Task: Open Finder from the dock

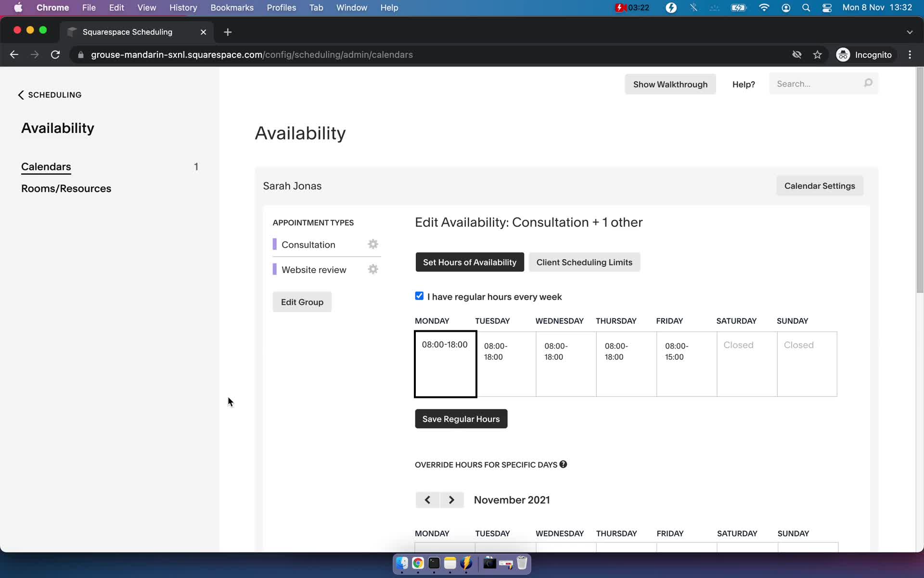Action: pos(402,563)
